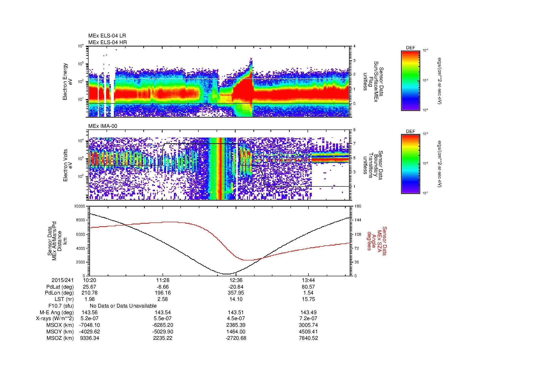
Task: Click the 'F10.7 (sfu)' row label
Action: point(61,306)
